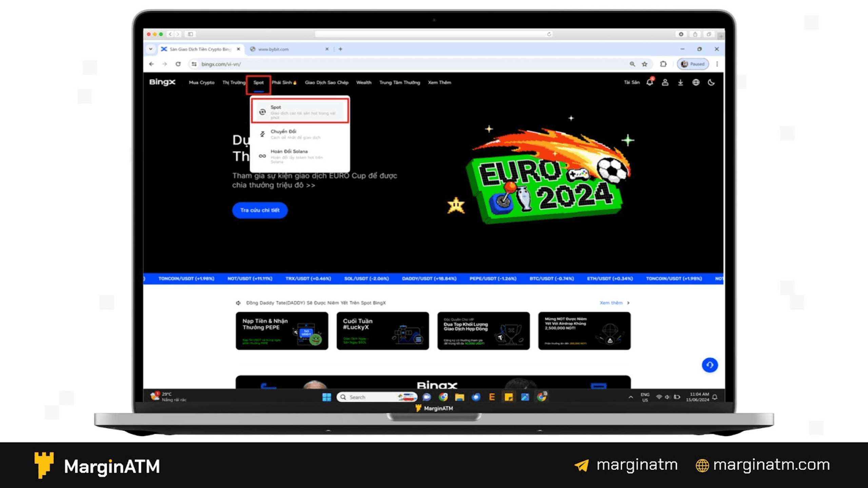Open the language globe selector
Image resolution: width=868 pixels, height=488 pixels.
(x=696, y=82)
